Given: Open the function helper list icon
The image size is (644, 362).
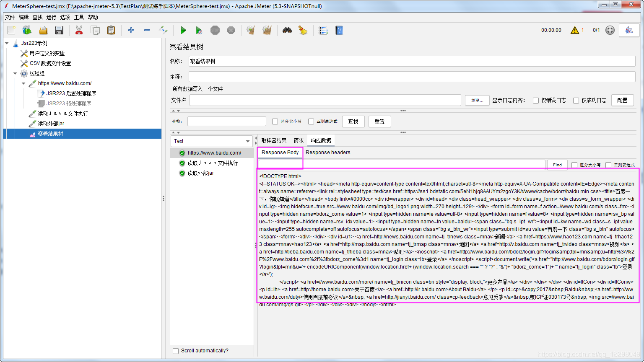Looking at the screenshot, I should 323,30.
